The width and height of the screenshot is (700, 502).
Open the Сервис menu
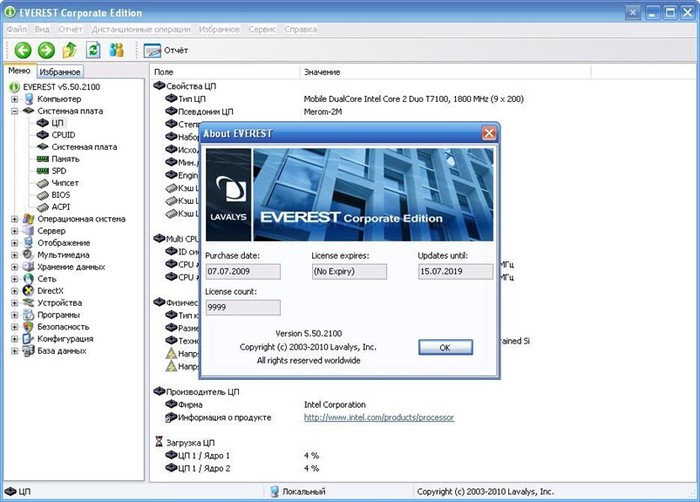pyautogui.click(x=262, y=29)
